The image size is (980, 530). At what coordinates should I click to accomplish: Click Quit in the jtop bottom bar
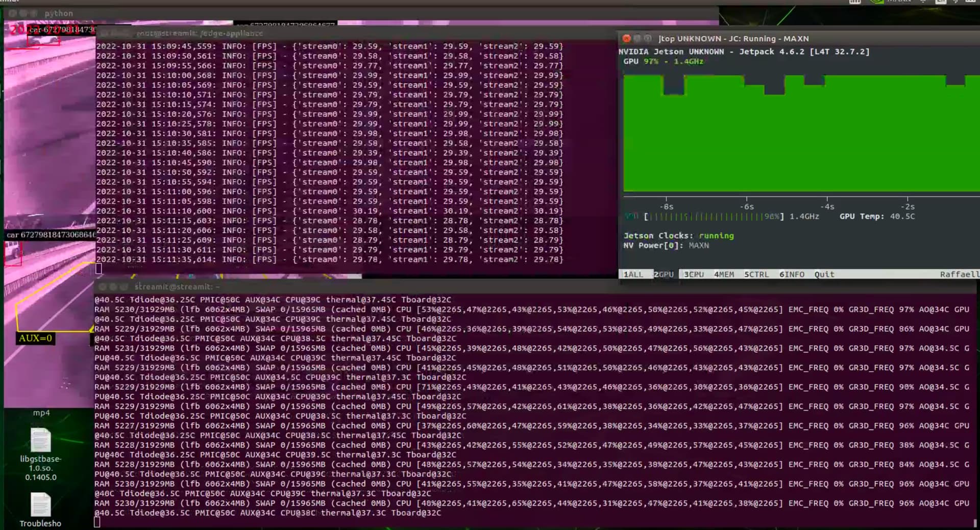pos(824,274)
